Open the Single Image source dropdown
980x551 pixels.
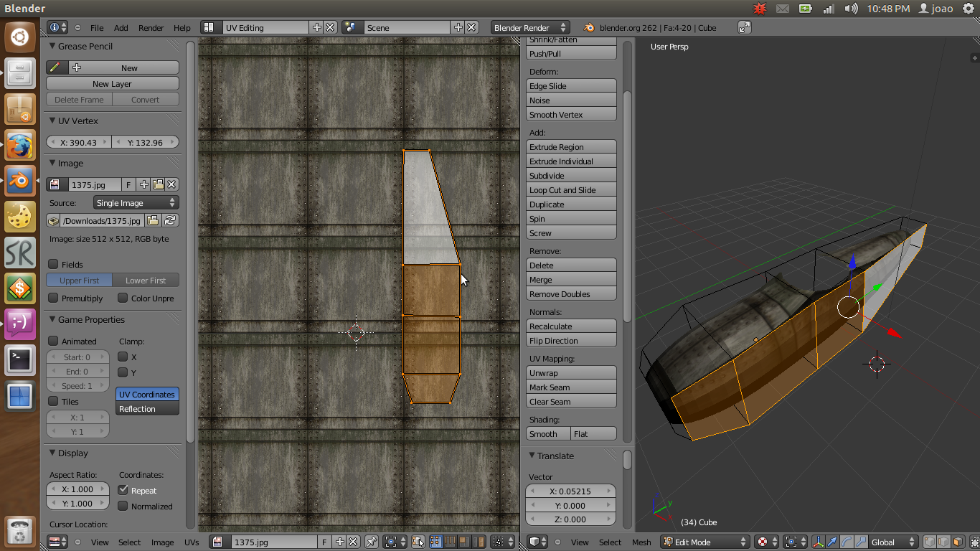(x=136, y=202)
